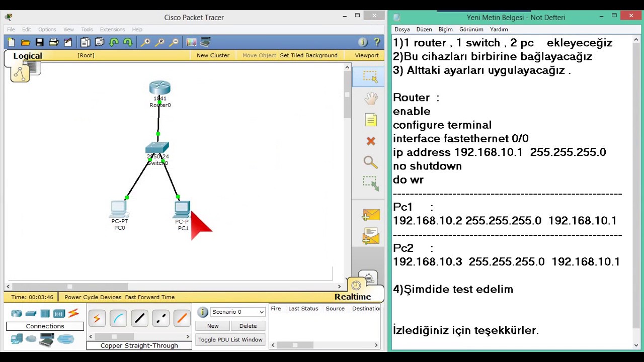Image resolution: width=644 pixels, height=362 pixels.
Task: Click Set Tiled Background
Action: pos(308,55)
